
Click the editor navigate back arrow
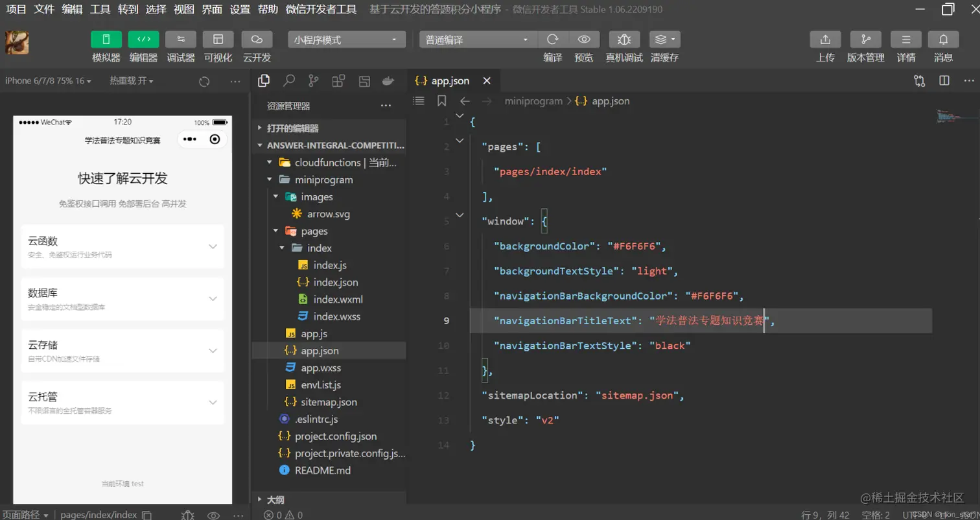click(464, 101)
